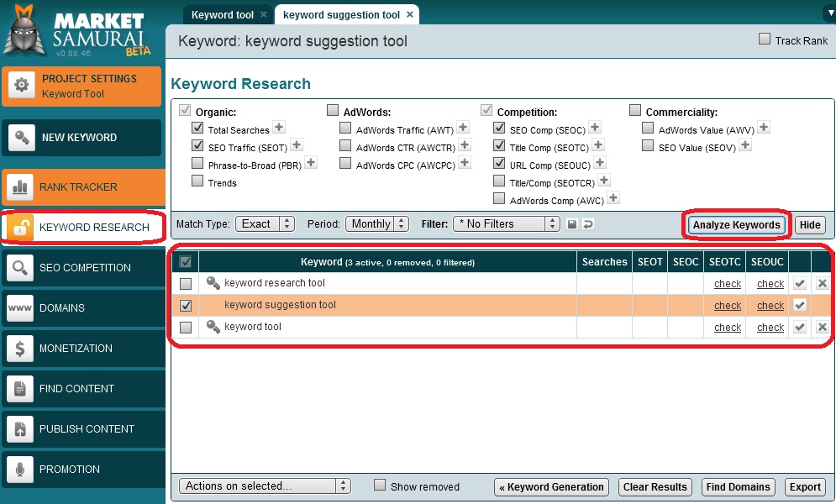
Task: Click the plus icon next to Total Searches
Action: (x=279, y=127)
